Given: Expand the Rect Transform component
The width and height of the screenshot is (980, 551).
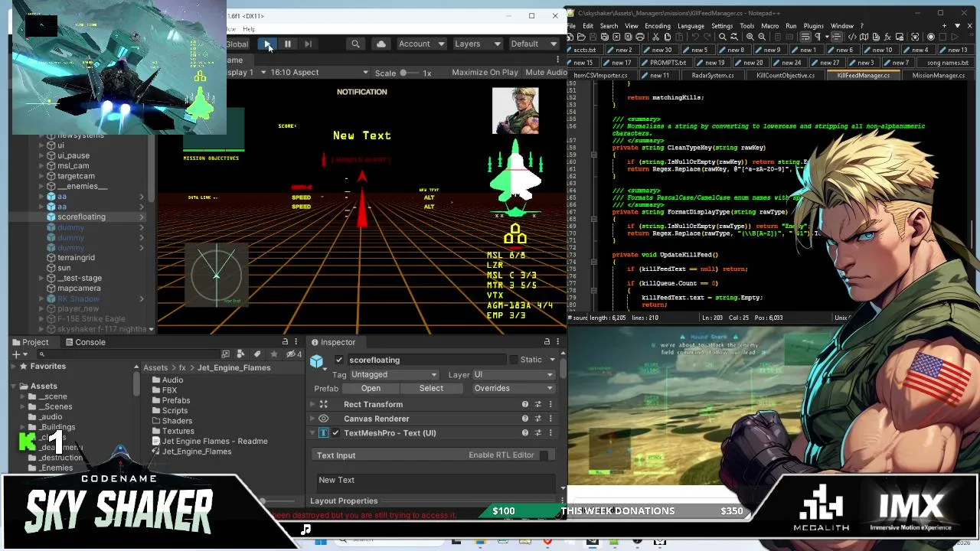Looking at the screenshot, I should point(312,404).
